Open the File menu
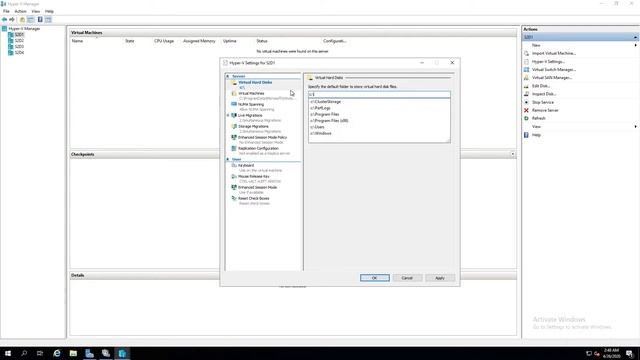The height and width of the screenshot is (360, 640). click(6, 11)
